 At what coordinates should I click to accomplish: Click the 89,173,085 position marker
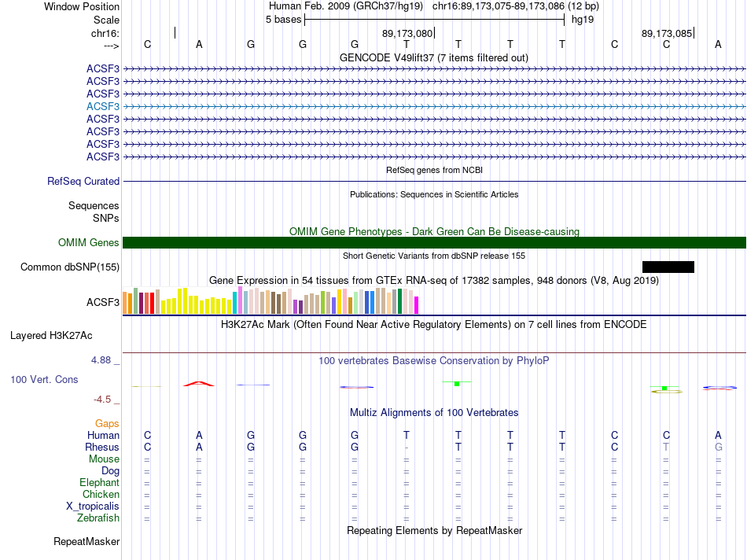click(667, 33)
